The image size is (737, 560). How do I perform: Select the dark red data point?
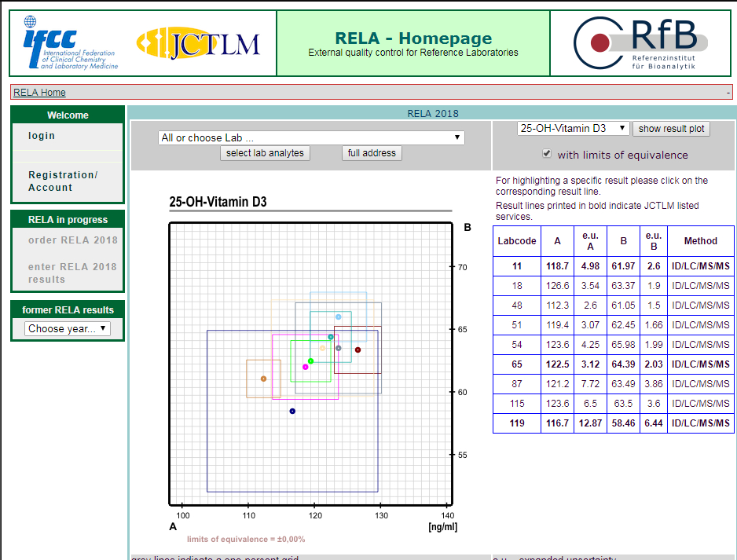click(x=357, y=350)
